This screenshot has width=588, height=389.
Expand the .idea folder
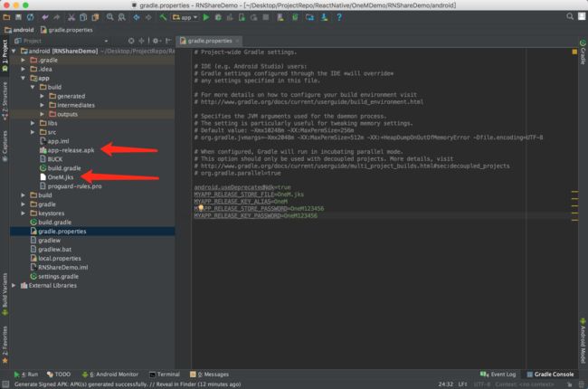(24, 69)
